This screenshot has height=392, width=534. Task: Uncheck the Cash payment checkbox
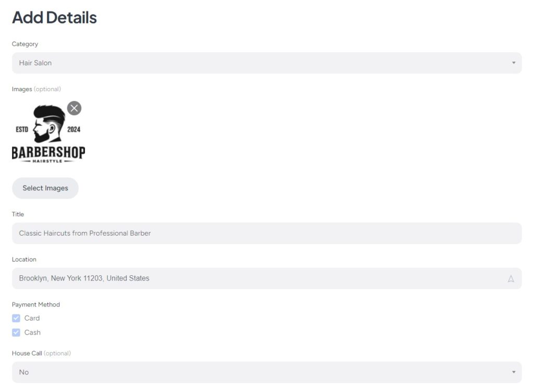16,332
